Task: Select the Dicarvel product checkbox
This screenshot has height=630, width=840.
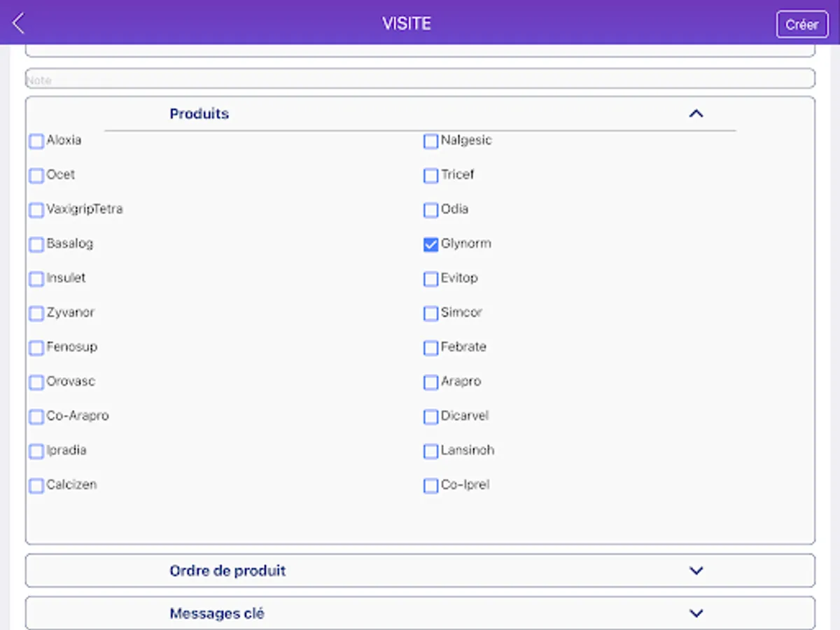Action: coord(431,416)
